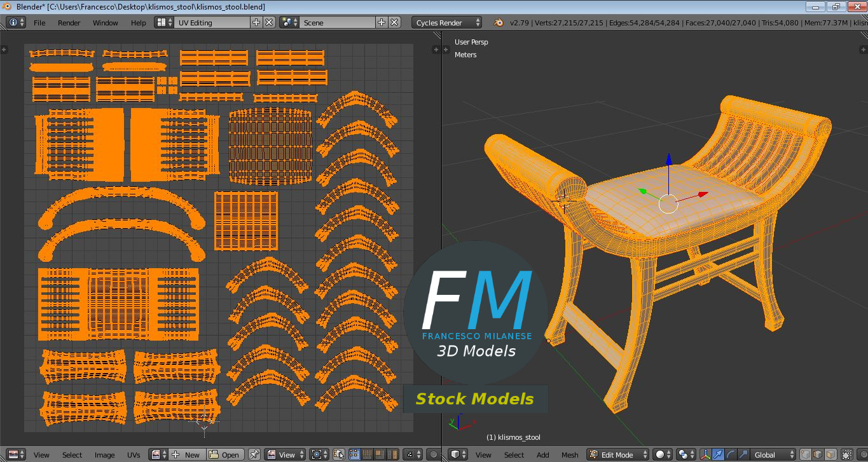Toggle the pin image icon

point(254,454)
